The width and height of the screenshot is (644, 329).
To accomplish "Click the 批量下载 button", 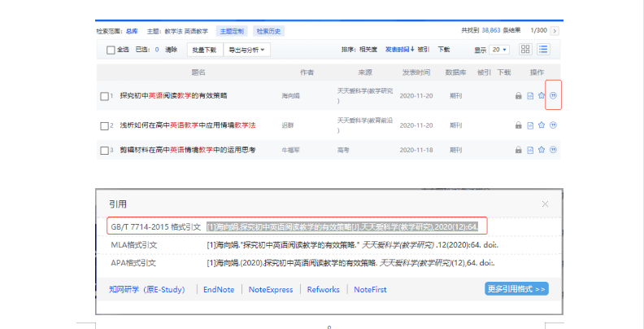I will [x=205, y=50].
